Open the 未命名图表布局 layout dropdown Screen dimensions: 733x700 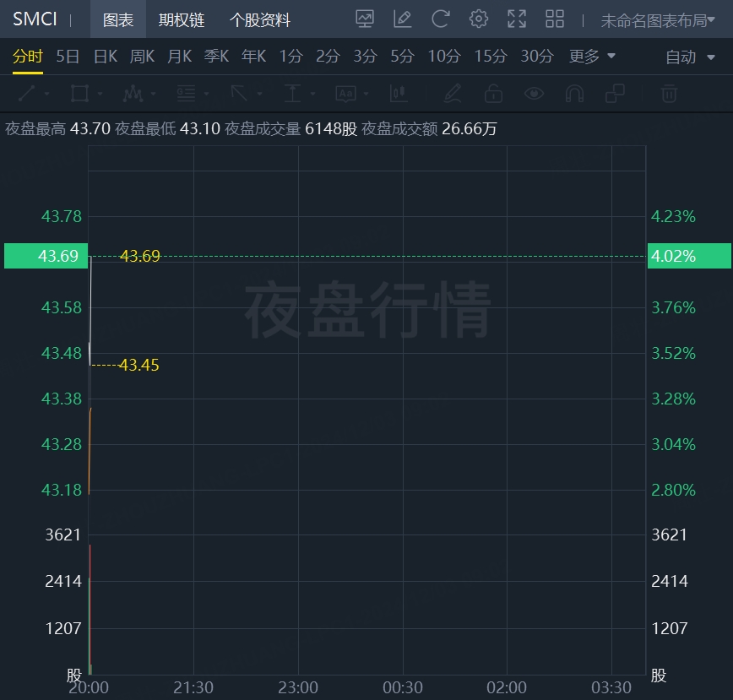[658, 20]
